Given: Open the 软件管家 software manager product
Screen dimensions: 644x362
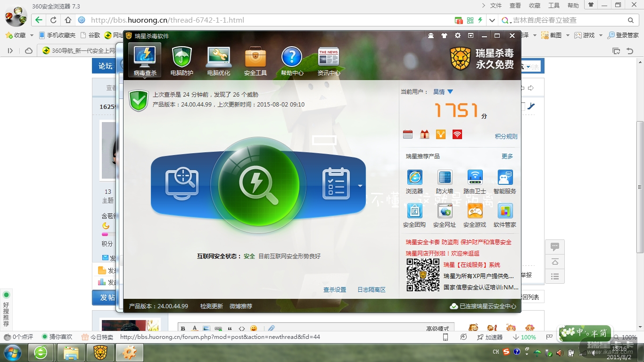Looking at the screenshot, I should pos(505,215).
